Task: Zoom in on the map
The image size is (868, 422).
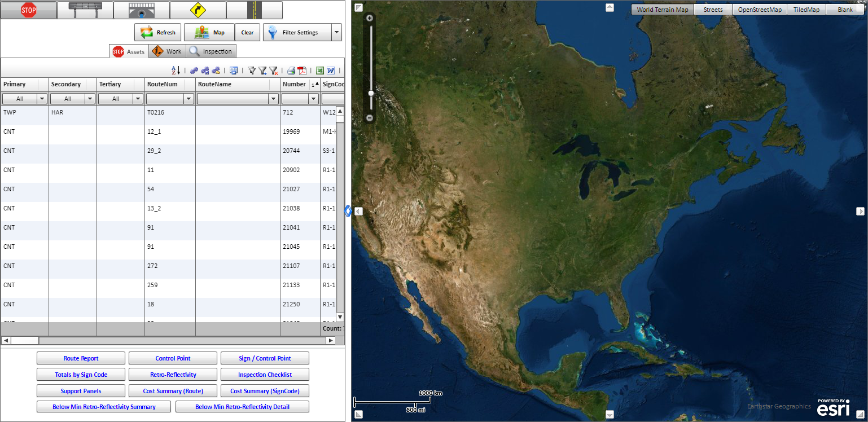Action: click(370, 18)
